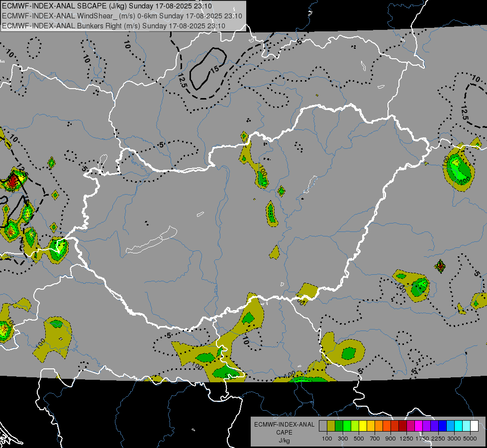Click the 3000 value under the color scale
Image resolution: width=487 pixels, height=448 pixels.
(454, 439)
